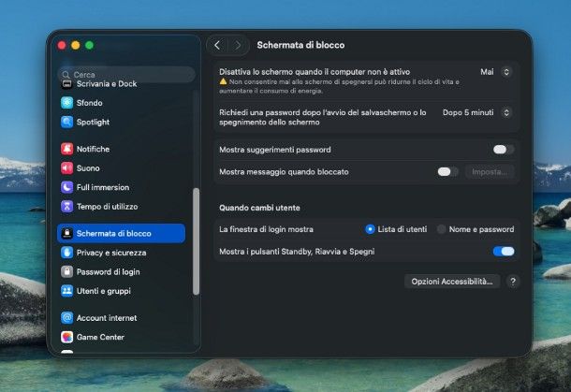Click the Suono label in sidebar
This screenshot has width=571, height=392.
pyautogui.click(x=88, y=168)
